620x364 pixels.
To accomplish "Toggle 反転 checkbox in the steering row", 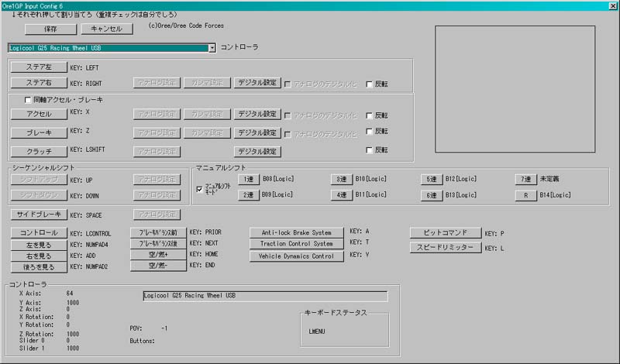I will click(370, 84).
